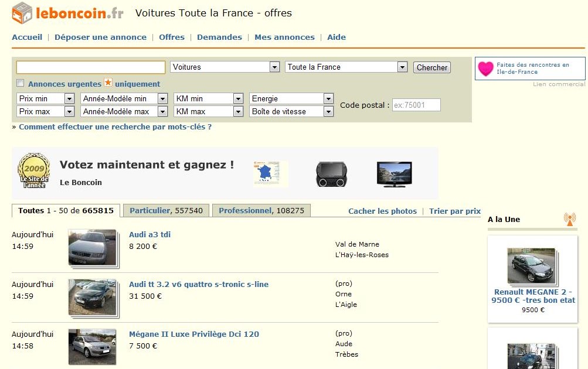588x369 pixels.
Task: Click Cacher les photos link
Action: (382, 211)
